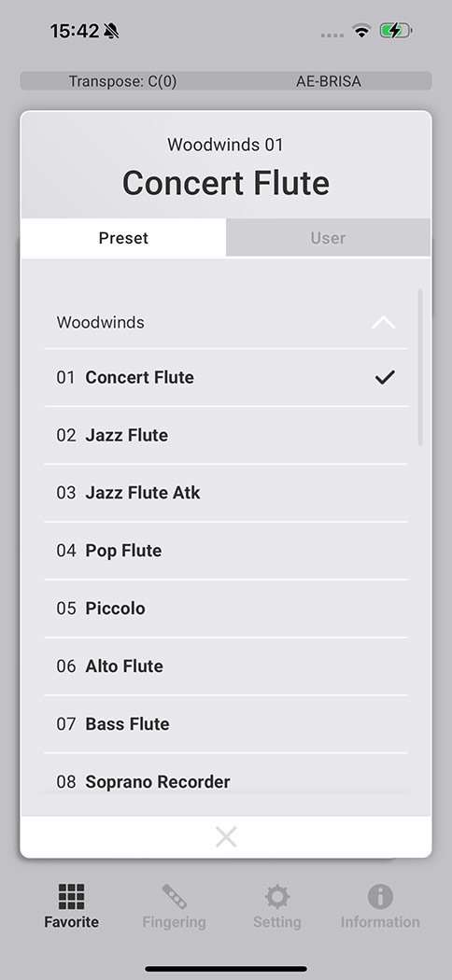This screenshot has height=980, width=452.
Task: Tap the Wi-Fi icon in status bar
Action: pos(361,31)
